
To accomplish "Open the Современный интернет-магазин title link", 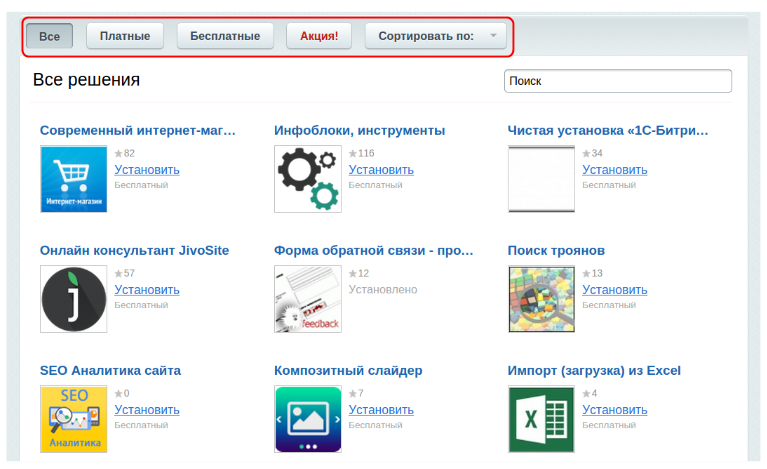I will [137, 130].
